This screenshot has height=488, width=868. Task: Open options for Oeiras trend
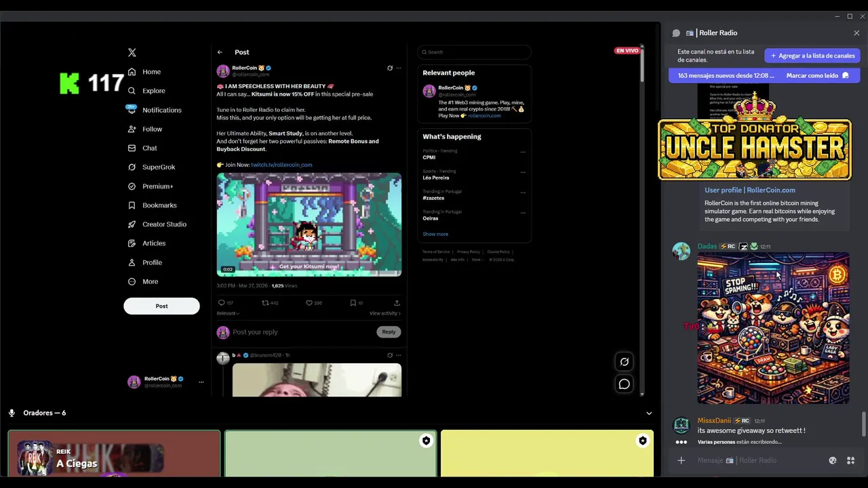click(x=523, y=213)
